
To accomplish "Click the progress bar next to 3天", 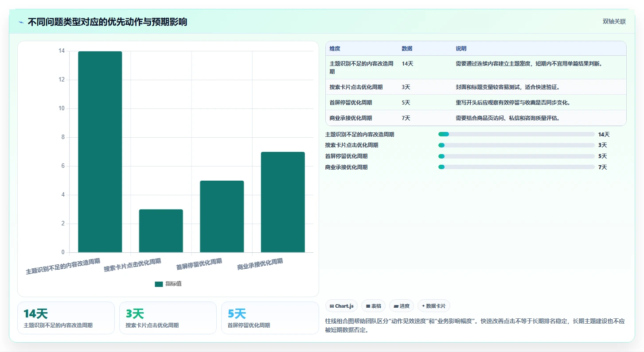I will tap(516, 145).
